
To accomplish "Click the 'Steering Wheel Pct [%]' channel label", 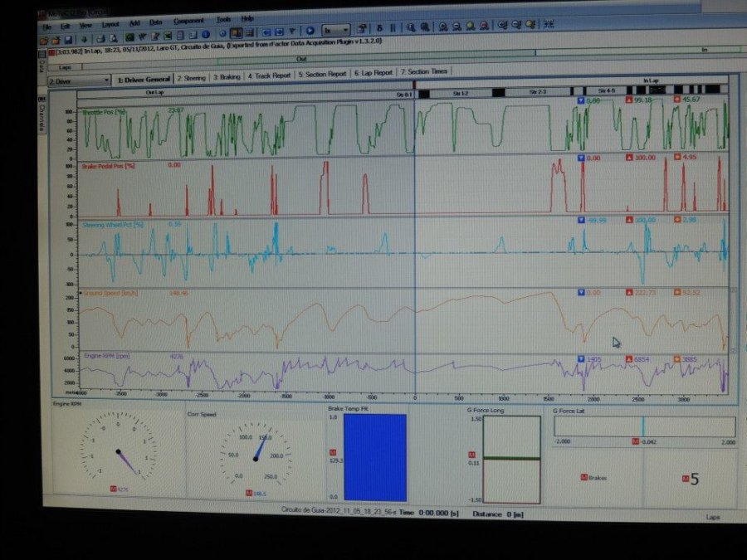I will [x=113, y=225].
